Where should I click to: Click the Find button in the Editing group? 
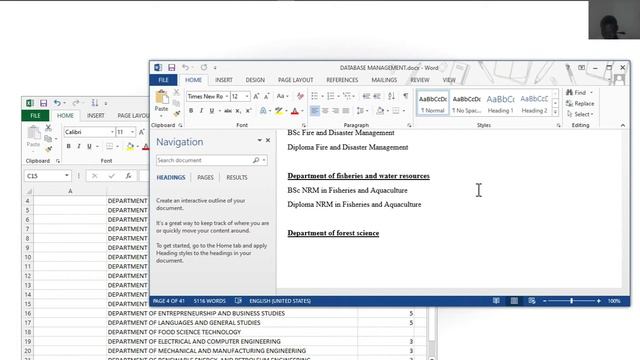576,93
